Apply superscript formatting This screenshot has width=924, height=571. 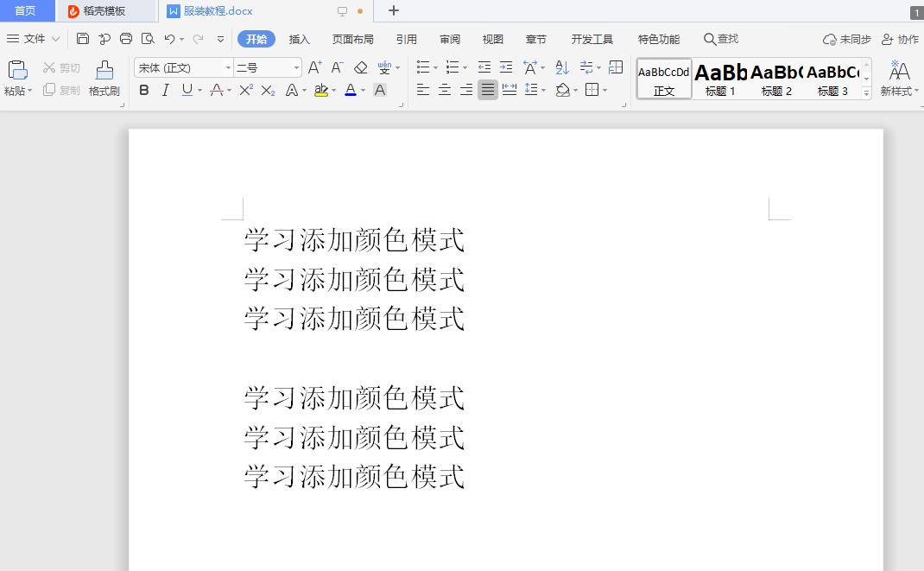(x=244, y=90)
